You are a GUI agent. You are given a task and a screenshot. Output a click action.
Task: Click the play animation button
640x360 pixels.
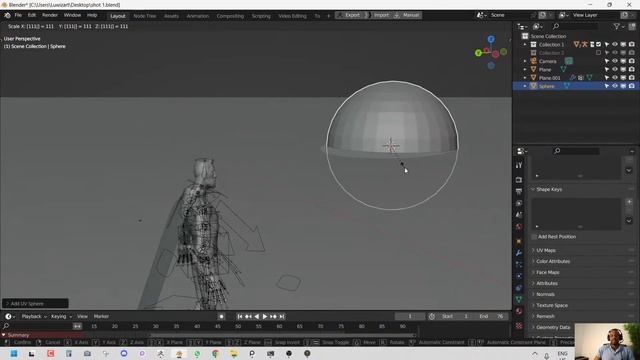pos(264,316)
